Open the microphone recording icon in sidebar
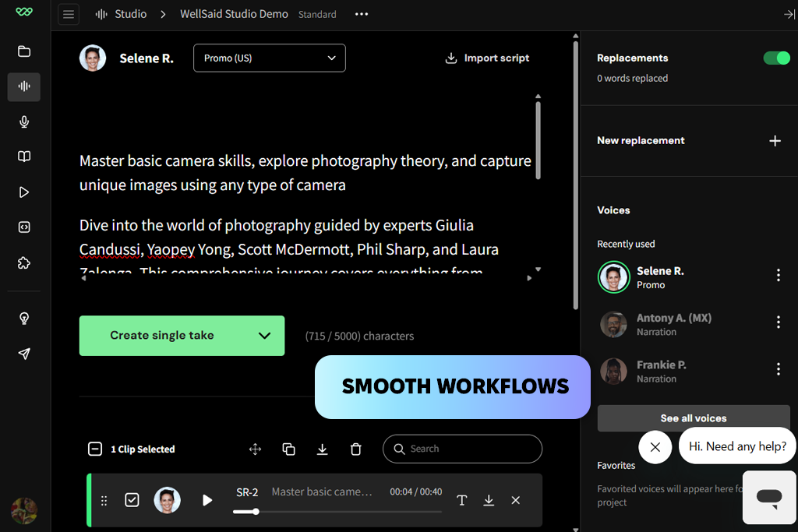 24,122
